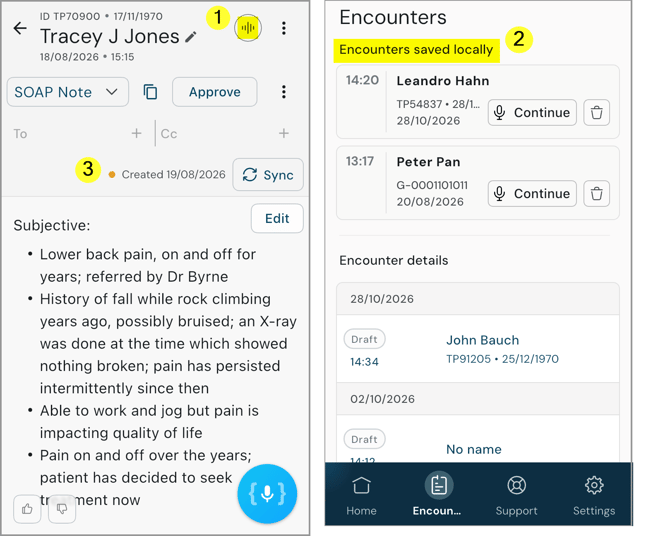This screenshot has height=536, width=670.
Task: Open the Support tab
Action: tap(516, 495)
